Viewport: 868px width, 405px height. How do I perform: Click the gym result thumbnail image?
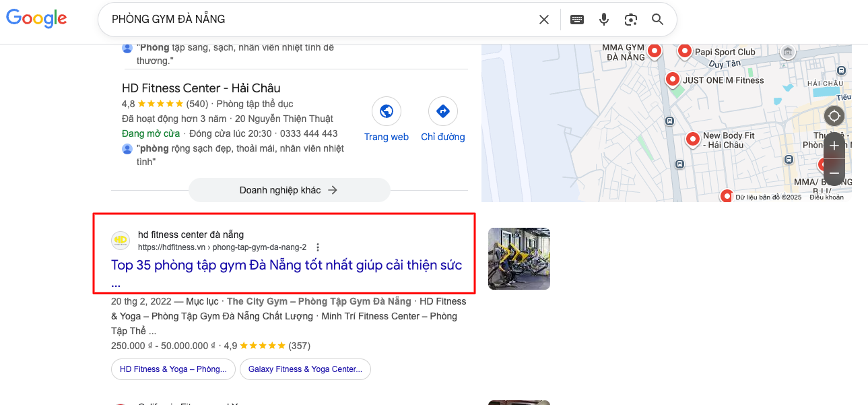tap(519, 259)
